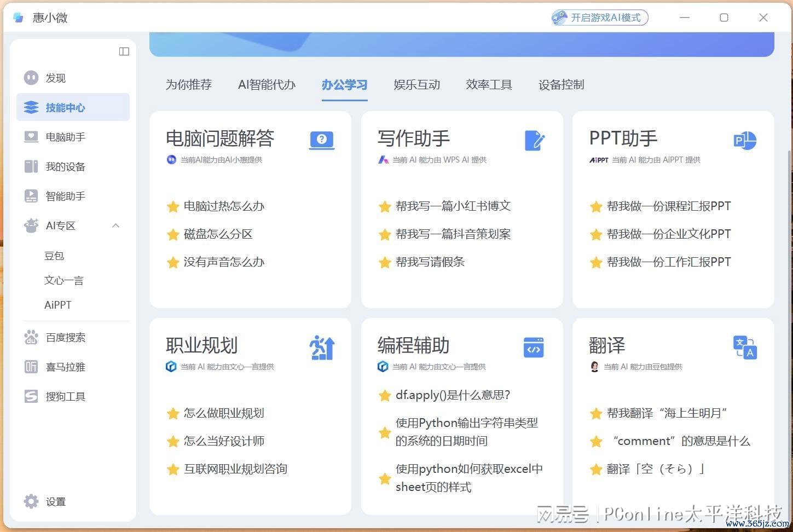The width and height of the screenshot is (793, 532).
Task: Click the WPS AI provider logo
Action: pyautogui.click(x=383, y=160)
